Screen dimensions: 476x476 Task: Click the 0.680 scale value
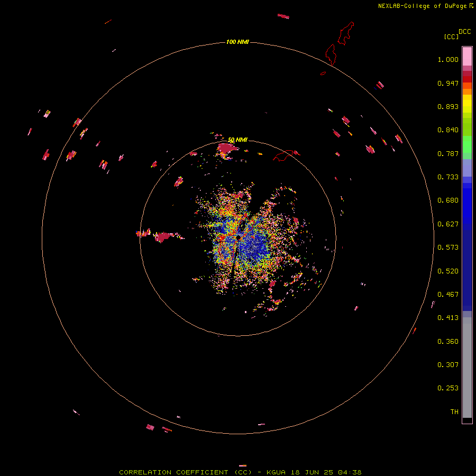[448, 200]
